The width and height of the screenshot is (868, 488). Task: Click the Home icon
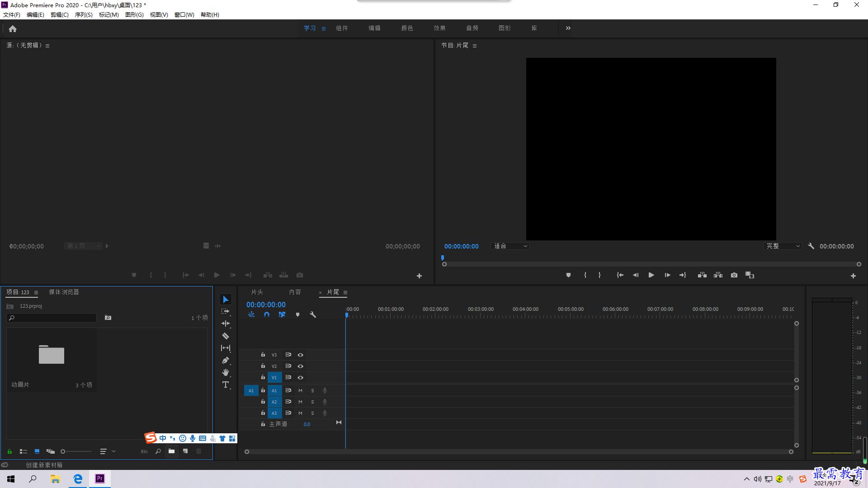(x=13, y=28)
